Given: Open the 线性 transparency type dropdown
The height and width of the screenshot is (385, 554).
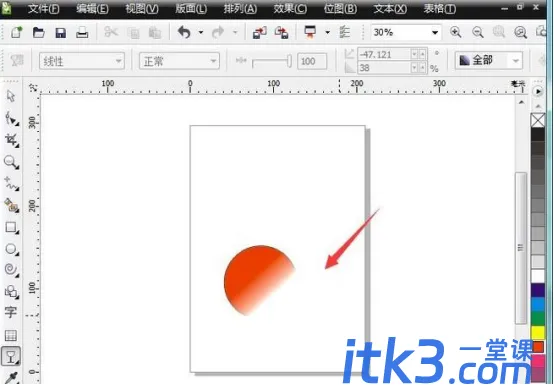Looking at the screenshot, I should coord(82,61).
